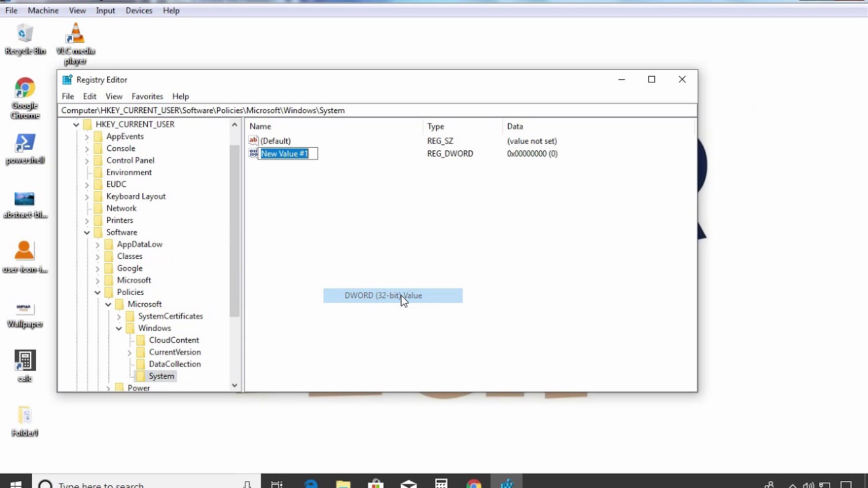Screen dimensions: 868x488
Task: Collapse the Software key
Action: coord(87,232)
